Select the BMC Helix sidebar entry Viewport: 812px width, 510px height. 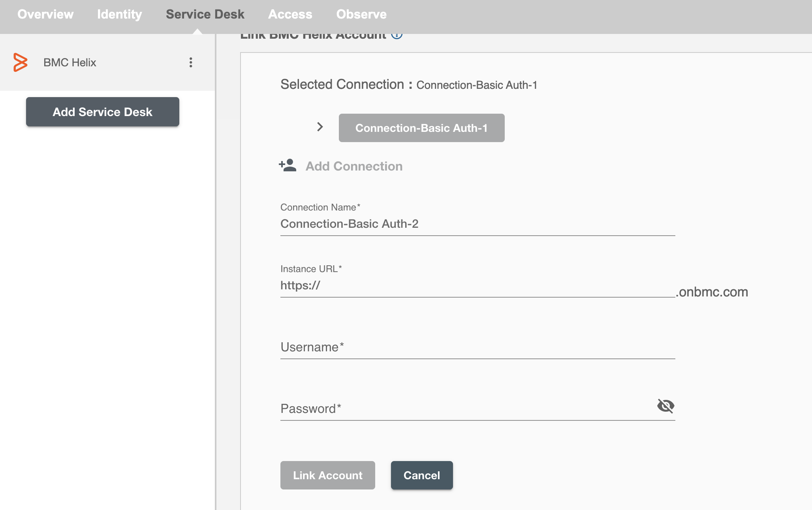[x=107, y=62]
